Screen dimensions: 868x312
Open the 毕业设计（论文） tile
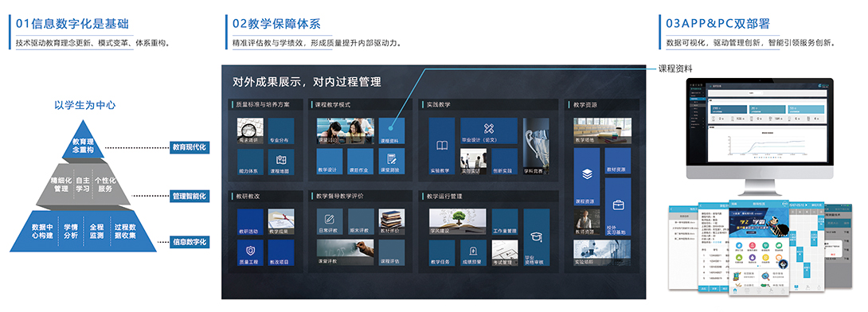[x=489, y=131]
